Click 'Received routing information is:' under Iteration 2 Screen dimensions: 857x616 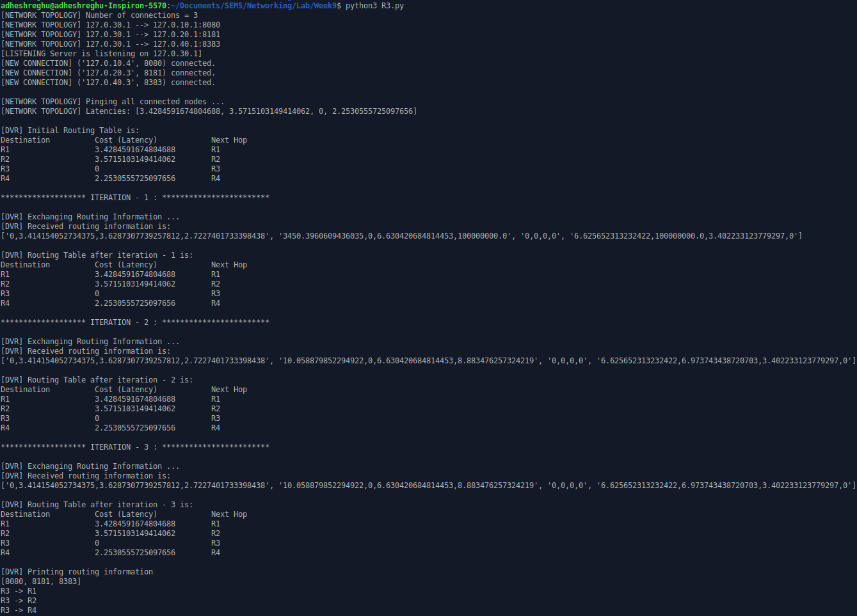tap(86, 351)
